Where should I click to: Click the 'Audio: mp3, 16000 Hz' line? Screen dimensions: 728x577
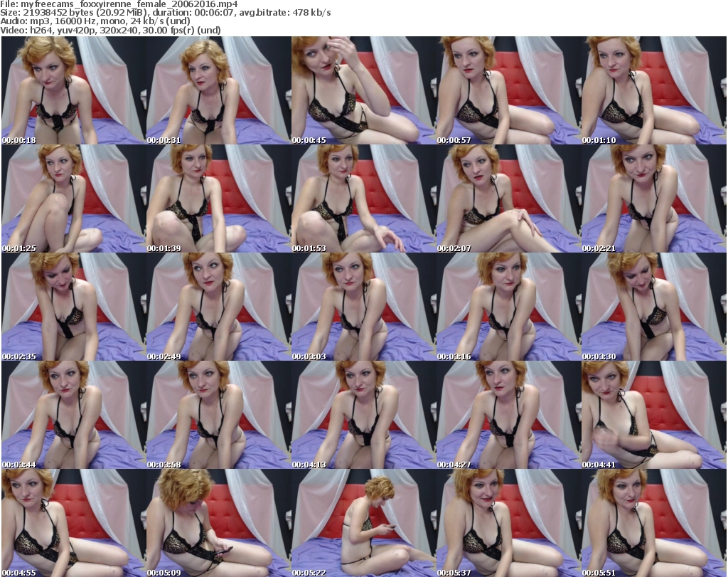(x=95, y=21)
